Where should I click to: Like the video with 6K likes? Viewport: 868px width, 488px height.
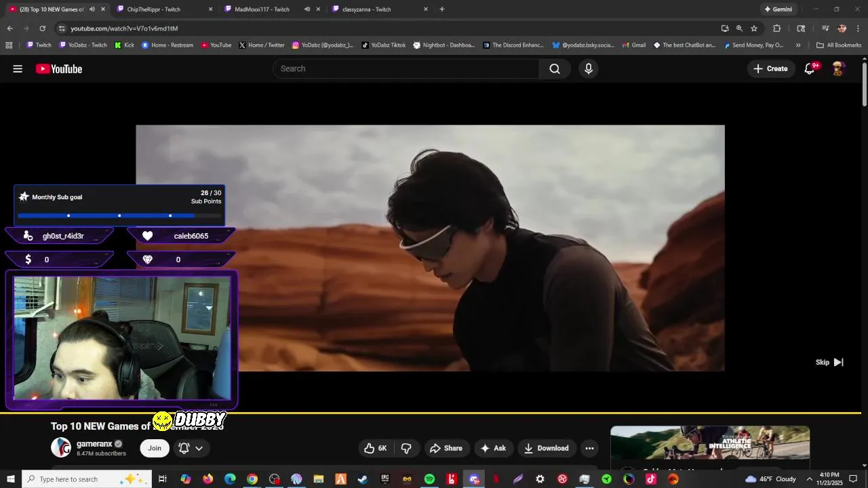(376, 448)
